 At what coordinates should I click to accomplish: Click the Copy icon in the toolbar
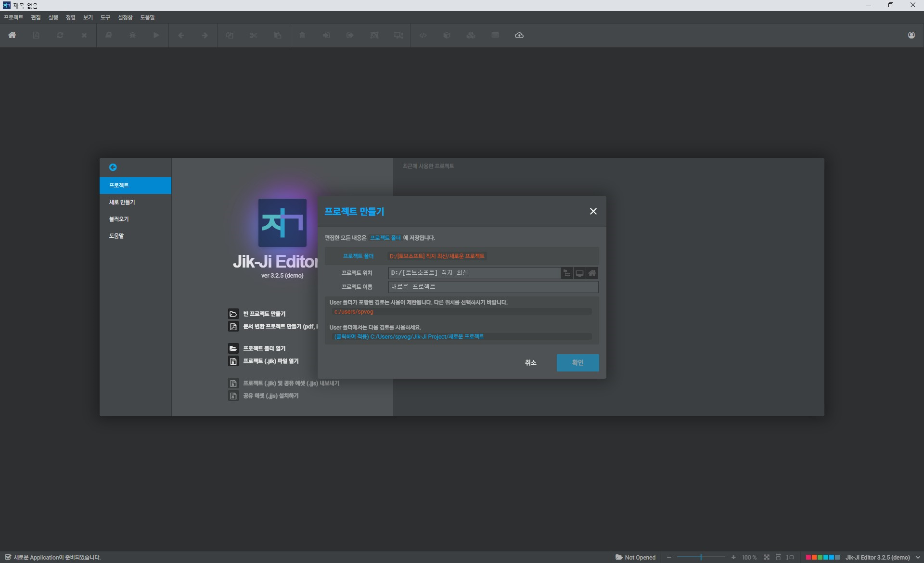coord(278,35)
